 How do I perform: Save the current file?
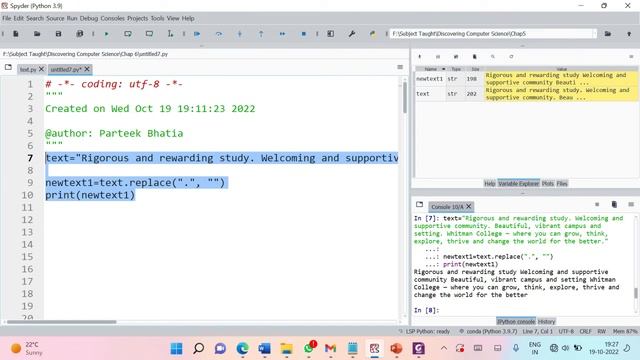point(58,34)
